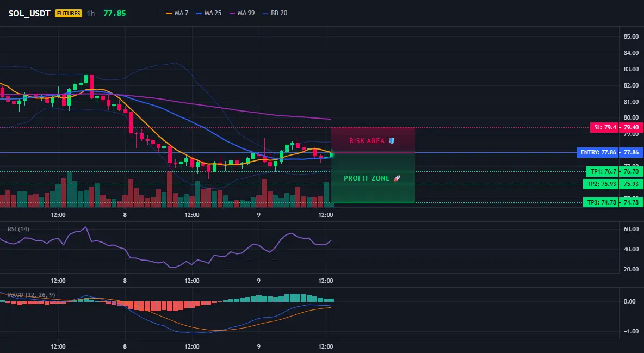This screenshot has width=644, height=353.
Task: Click the TP2: 75.93 target label
Action: point(601,184)
